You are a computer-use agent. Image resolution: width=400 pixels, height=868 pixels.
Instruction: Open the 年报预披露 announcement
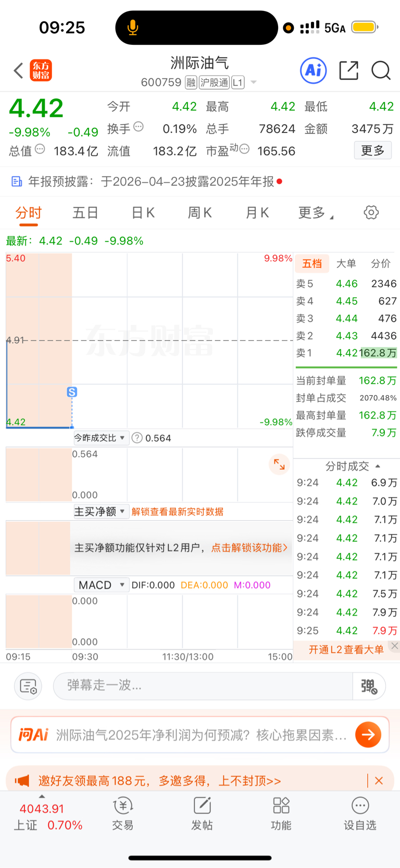click(x=151, y=181)
